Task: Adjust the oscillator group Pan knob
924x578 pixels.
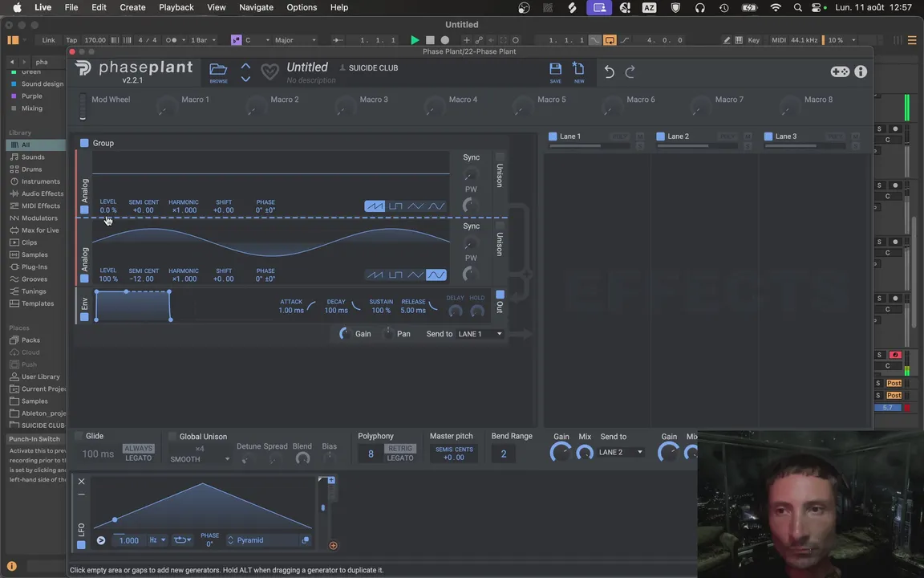Action: 387,334
